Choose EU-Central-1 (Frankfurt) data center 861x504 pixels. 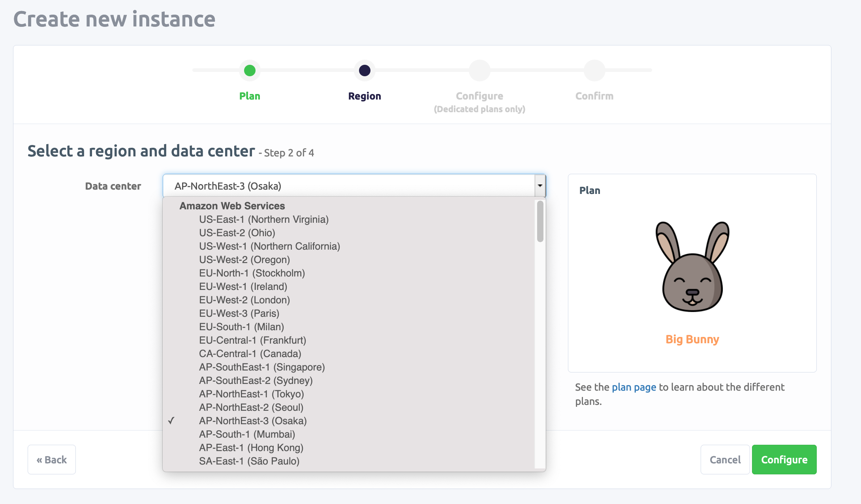(x=252, y=340)
